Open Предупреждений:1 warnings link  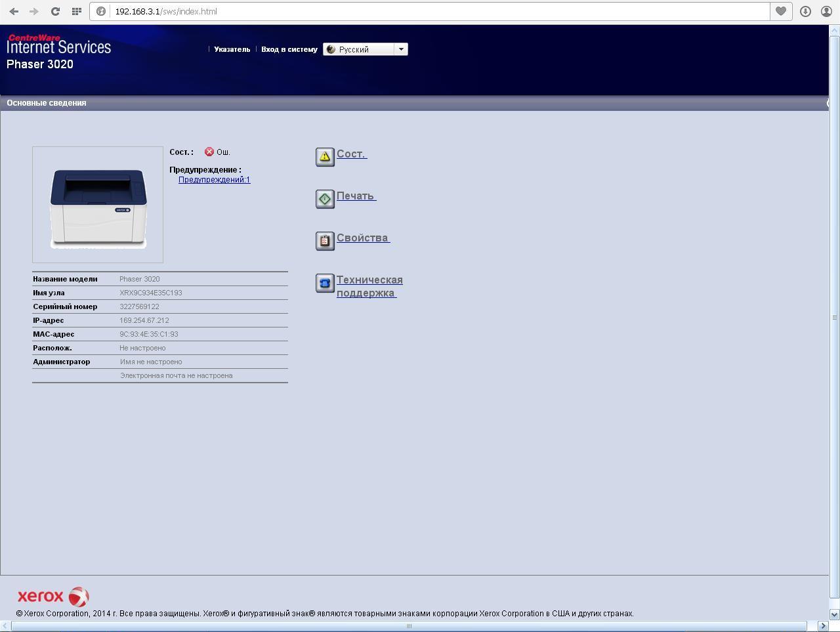tap(214, 179)
